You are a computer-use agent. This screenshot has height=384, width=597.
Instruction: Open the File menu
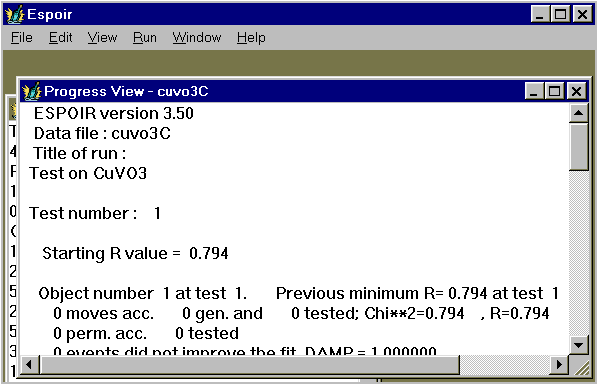(x=22, y=38)
